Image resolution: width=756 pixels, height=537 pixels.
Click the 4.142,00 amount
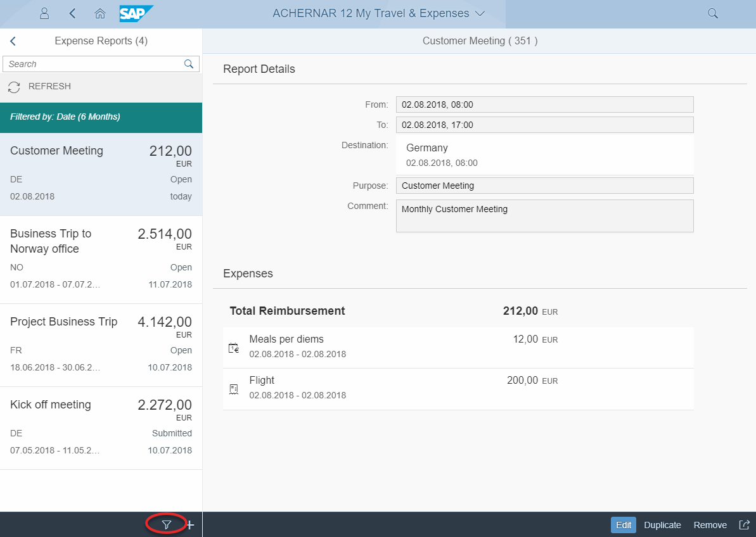(x=165, y=322)
